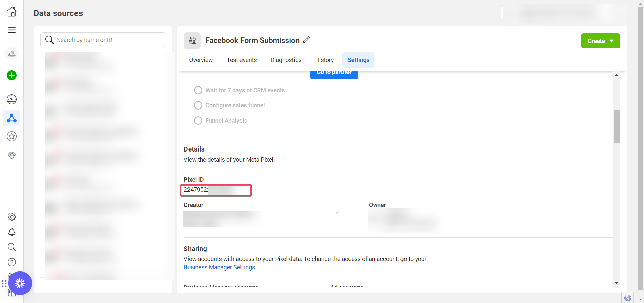Viewport: 644px width, 303px height.
Task: Open the Diagnostics tab
Action: (286, 60)
